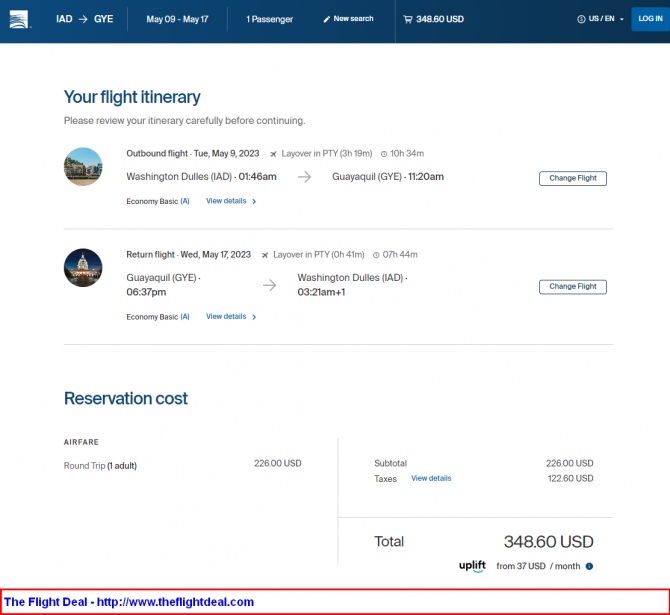Viewport: 670px width, 615px height.
Task: View details of return Economy Basic flight
Action: (231, 316)
